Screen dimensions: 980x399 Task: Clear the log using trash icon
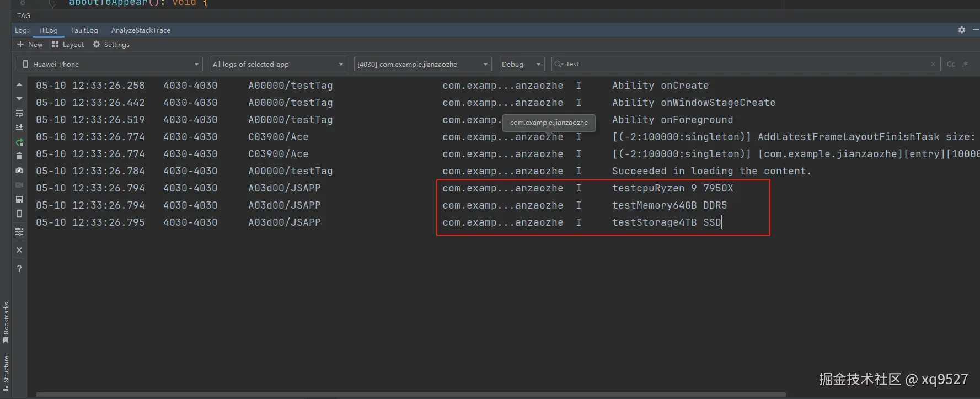[19, 156]
